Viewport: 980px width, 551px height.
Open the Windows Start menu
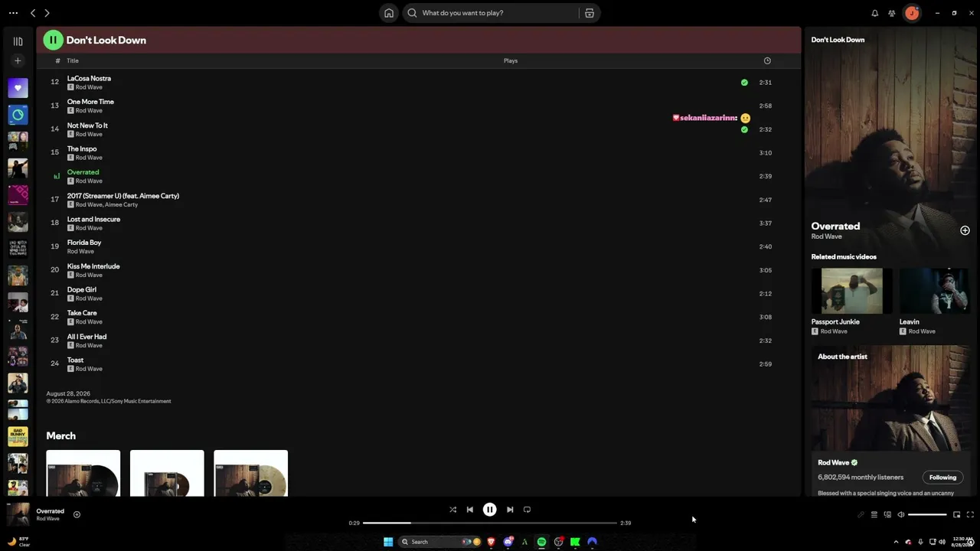[x=388, y=542]
